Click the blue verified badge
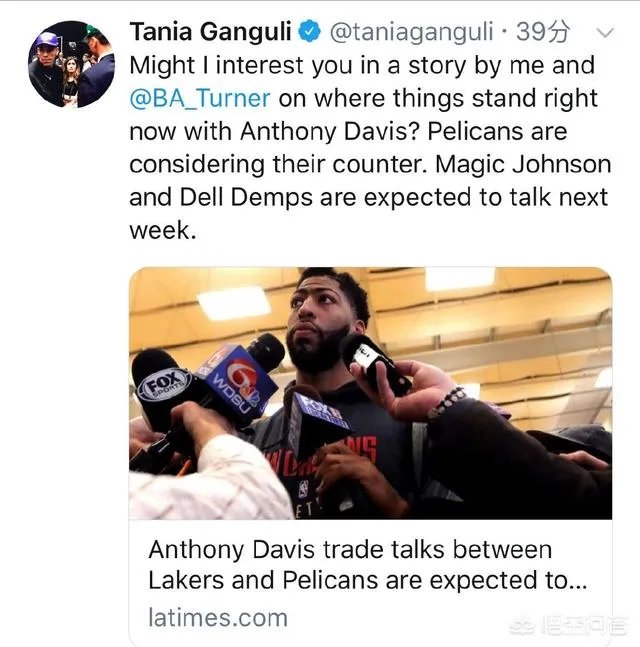The image size is (640, 647). click(309, 31)
